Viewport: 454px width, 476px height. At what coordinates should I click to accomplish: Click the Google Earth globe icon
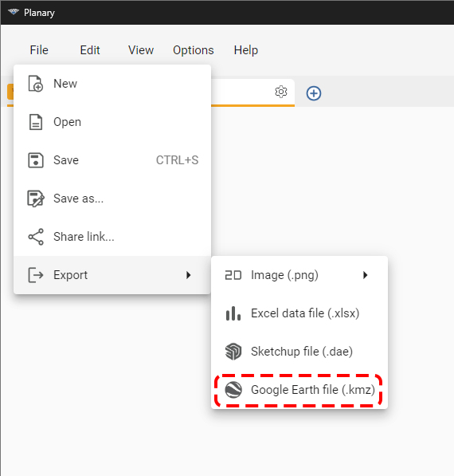click(x=233, y=390)
